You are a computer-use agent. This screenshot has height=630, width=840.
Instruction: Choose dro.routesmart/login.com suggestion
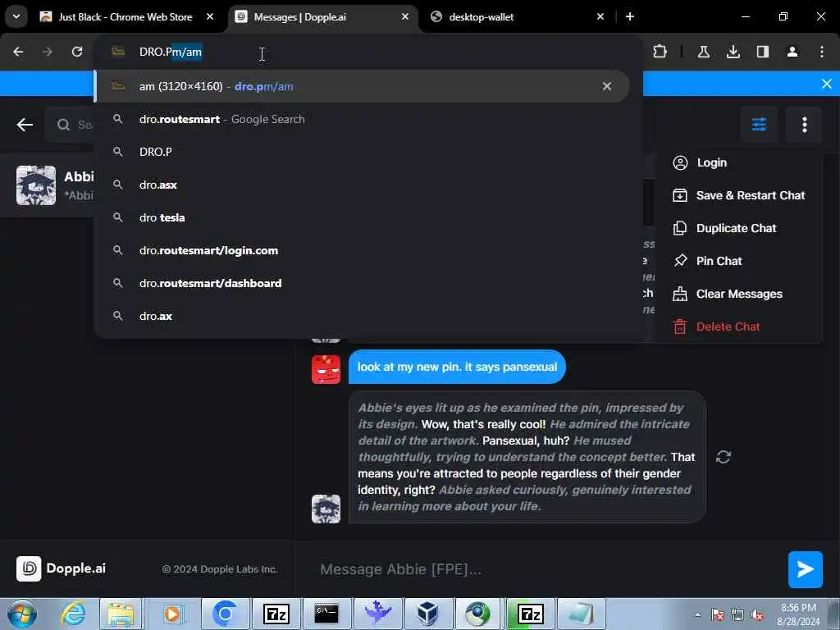click(361, 250)
